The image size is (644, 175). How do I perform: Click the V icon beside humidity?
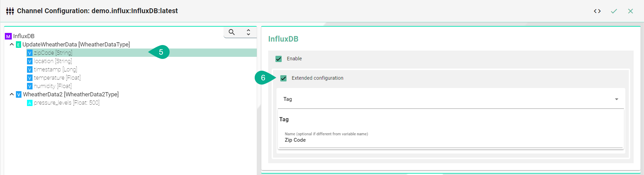(x=30, y=86)
